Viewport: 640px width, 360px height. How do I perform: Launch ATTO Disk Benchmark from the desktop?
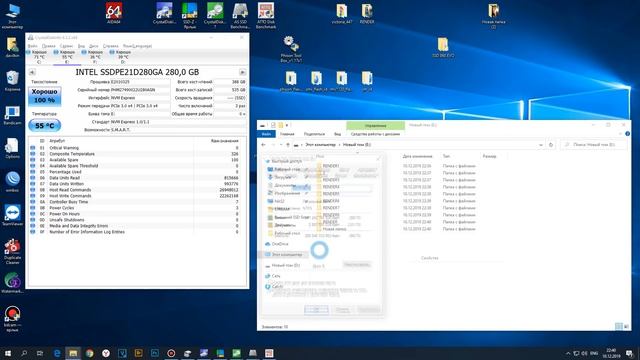266,16
